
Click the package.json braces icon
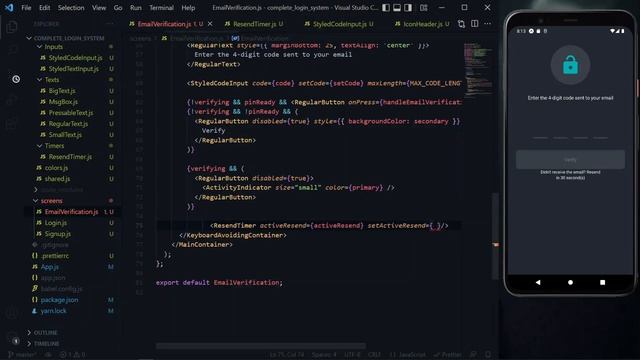tap(35, 300)
